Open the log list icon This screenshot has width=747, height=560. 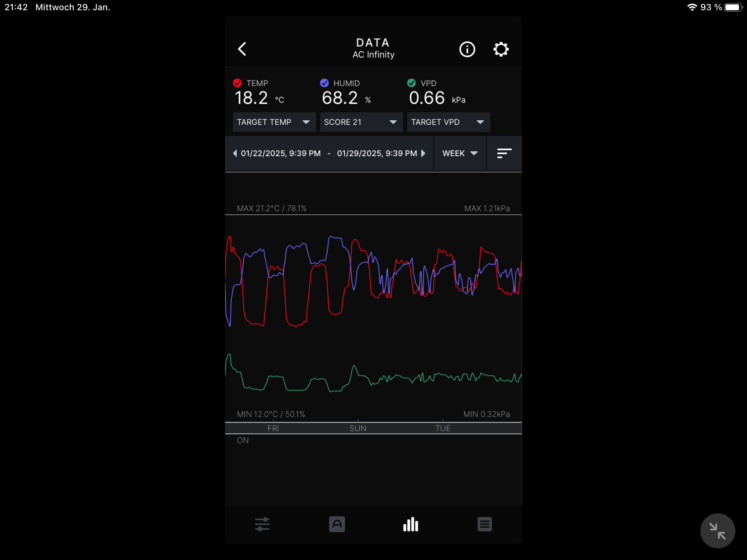click(x=484, y=524)
